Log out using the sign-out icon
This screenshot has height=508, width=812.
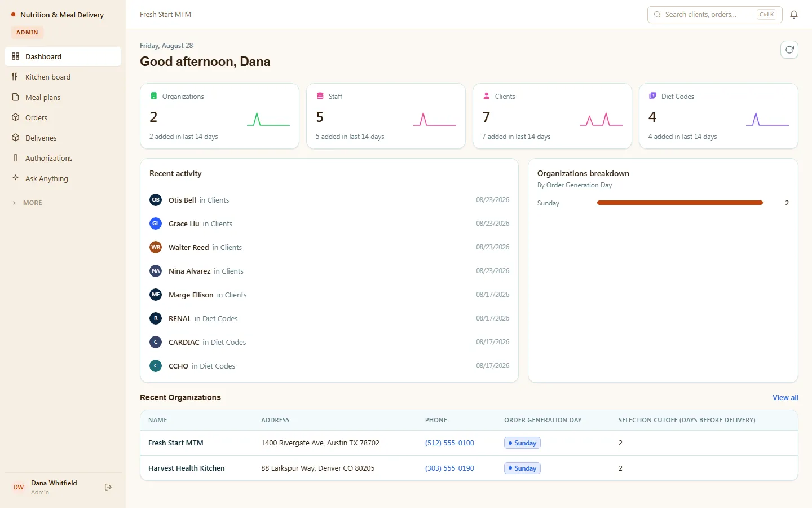(x=108, y=487)
